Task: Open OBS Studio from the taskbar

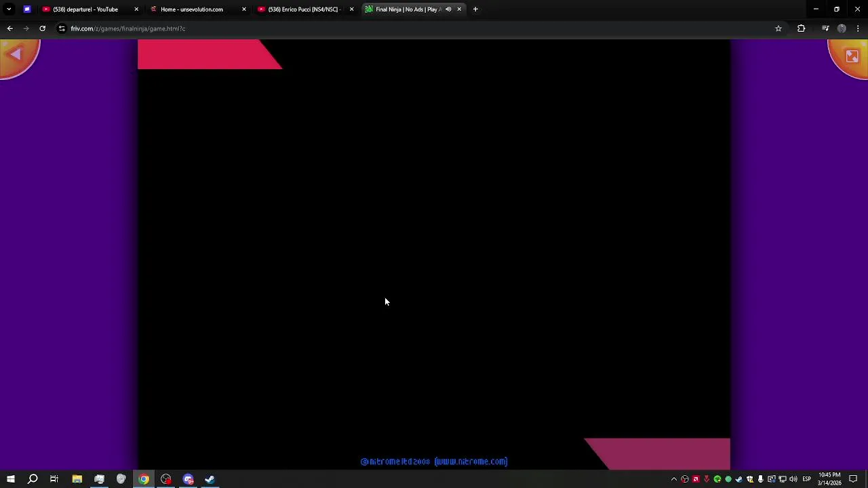Action: [166, 479]
